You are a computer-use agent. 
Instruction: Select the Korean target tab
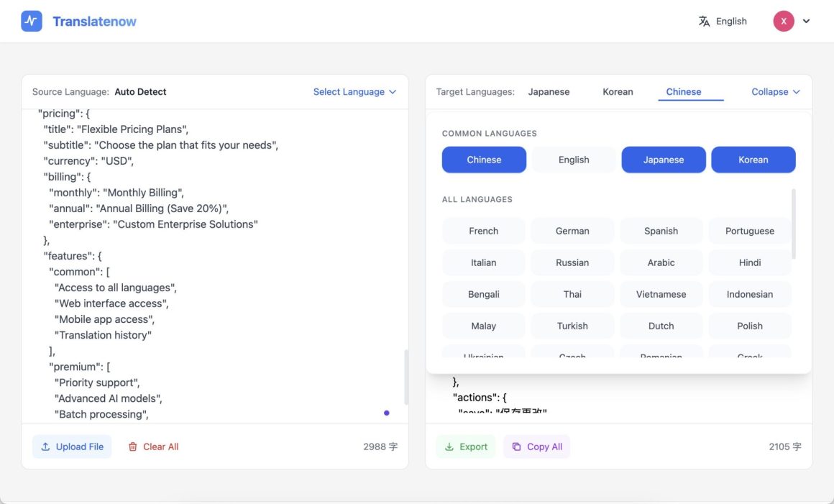pos(618,91)
